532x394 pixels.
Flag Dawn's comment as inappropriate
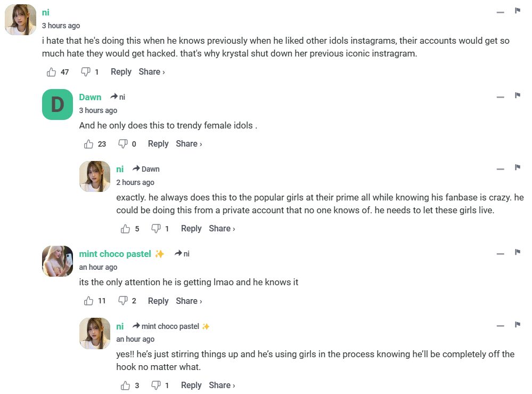tap(517, 95)
